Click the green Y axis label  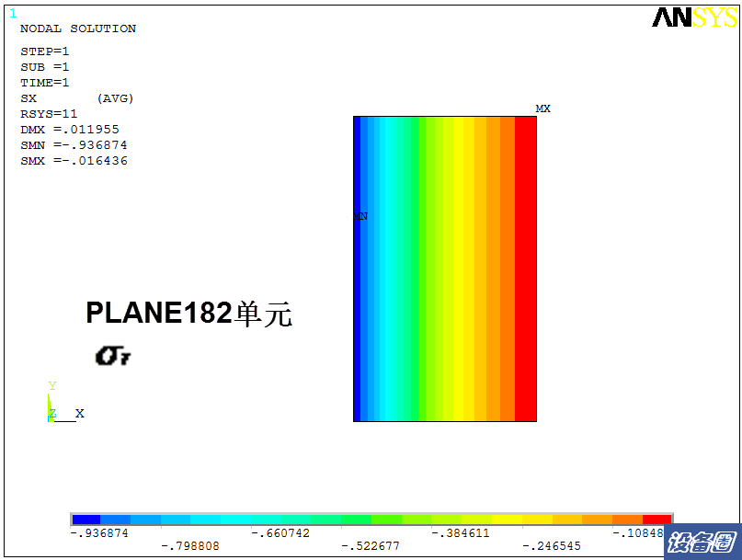point(52,386)
